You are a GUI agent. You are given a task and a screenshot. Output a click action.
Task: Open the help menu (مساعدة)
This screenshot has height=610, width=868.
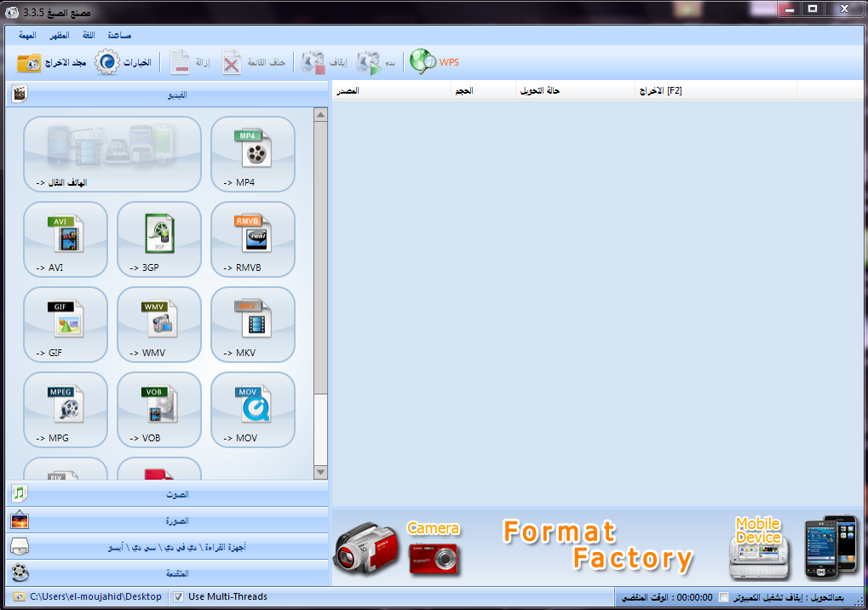pyautogui.click(x=119, y=36)
